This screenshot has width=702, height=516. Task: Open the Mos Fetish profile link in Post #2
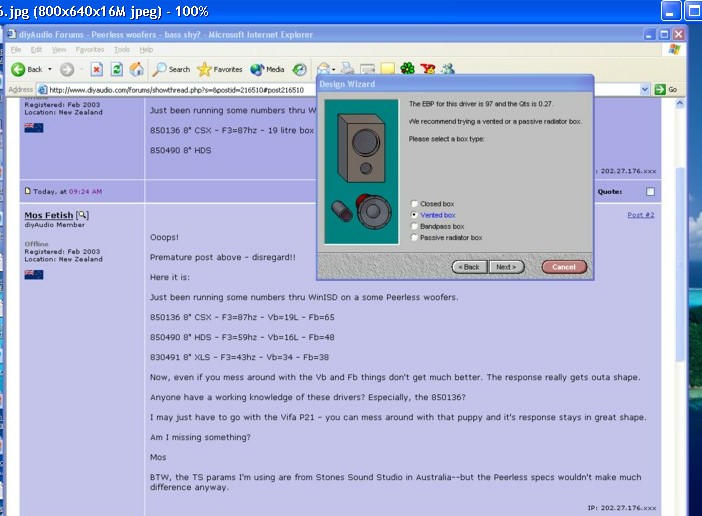pos(48,215)
